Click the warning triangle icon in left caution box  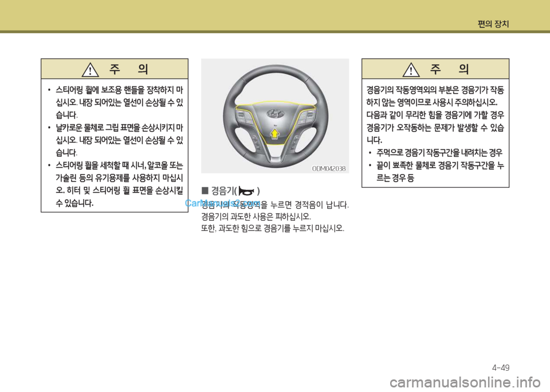tap(90, 69)
